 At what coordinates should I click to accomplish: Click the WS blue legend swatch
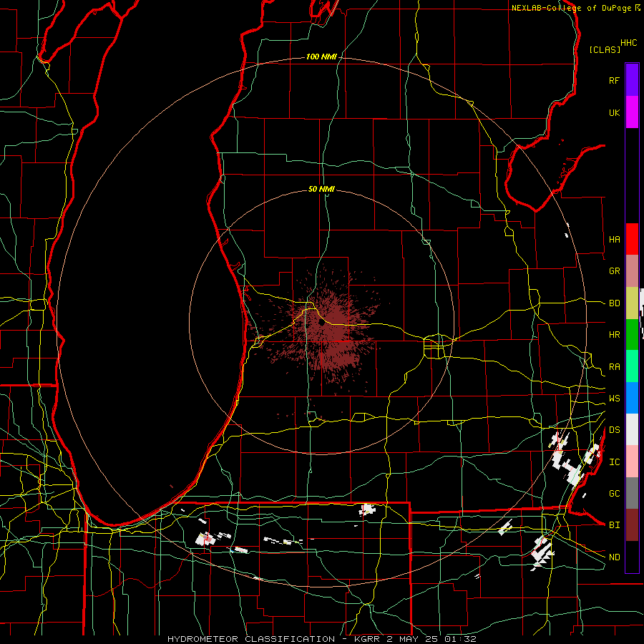click(x=632, y=398)
